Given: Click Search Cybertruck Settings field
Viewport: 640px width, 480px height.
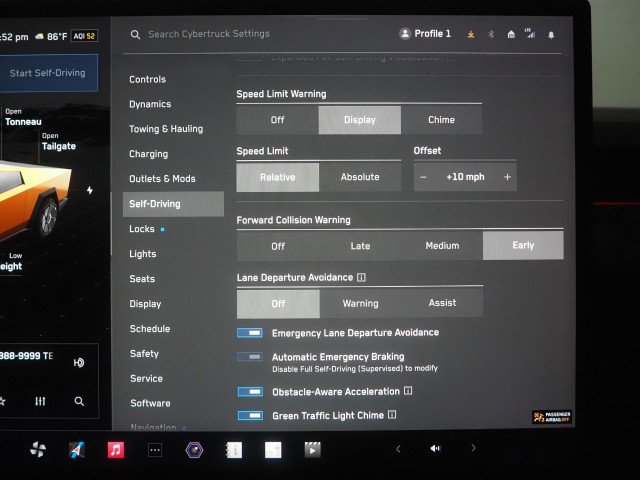Looking at the screenshot, I should [x=209, y=34].
